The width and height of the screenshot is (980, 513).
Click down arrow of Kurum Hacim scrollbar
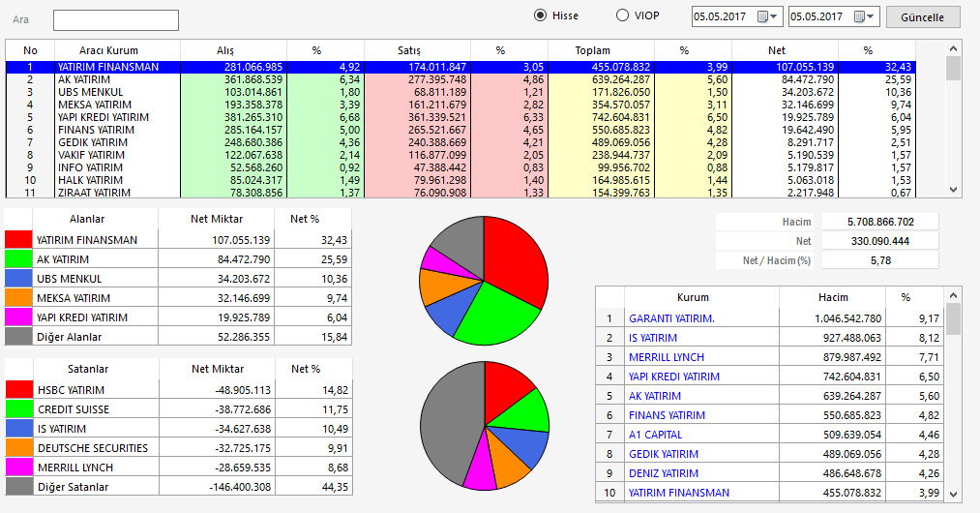(953, 495)
